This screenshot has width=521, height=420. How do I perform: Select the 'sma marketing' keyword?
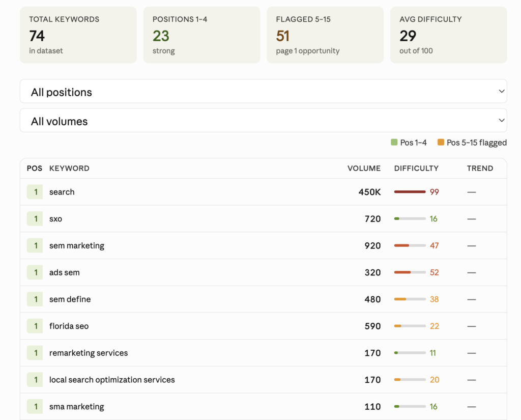click(x=76, y=406)
